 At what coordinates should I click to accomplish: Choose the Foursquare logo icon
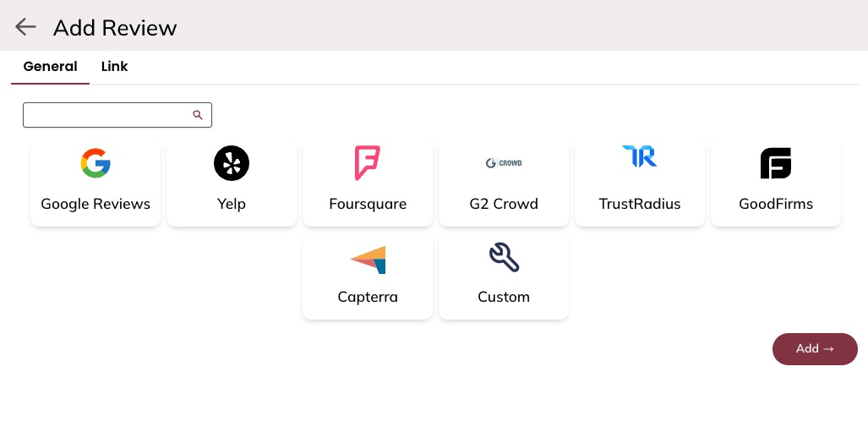pyautogui.click(x=368, y=163)
